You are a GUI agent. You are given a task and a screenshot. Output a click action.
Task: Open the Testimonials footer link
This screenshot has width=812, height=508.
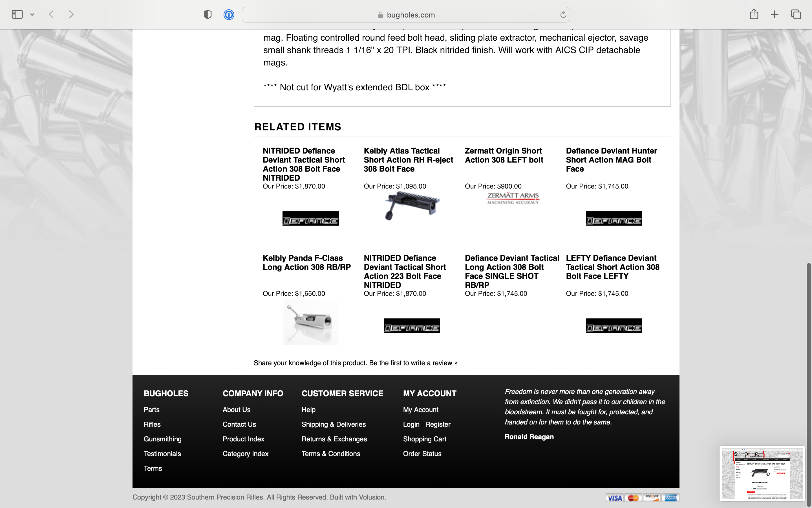click(x=162, y=454)
